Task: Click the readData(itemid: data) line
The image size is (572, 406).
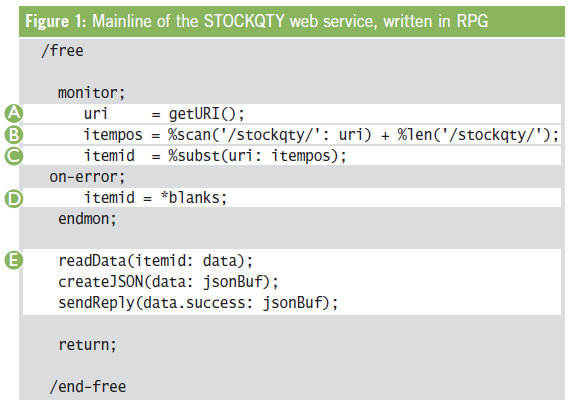Action: tap(155, 261)
